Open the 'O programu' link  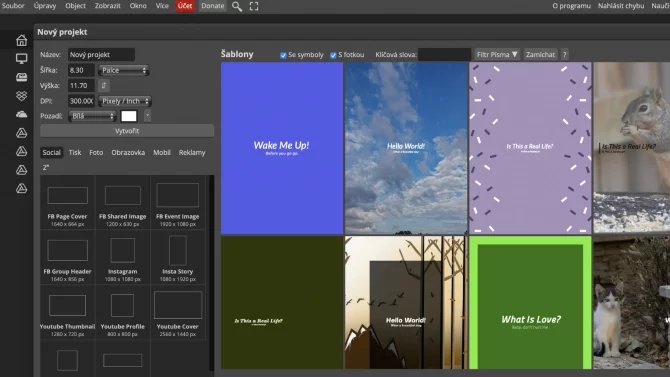(x=571, y=6)
